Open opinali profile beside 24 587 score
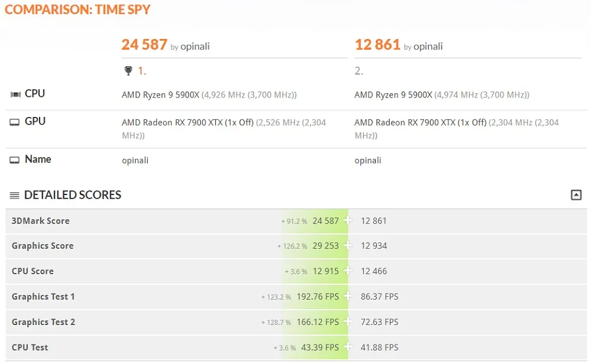The image size is (591, 364). coord(195,47)
